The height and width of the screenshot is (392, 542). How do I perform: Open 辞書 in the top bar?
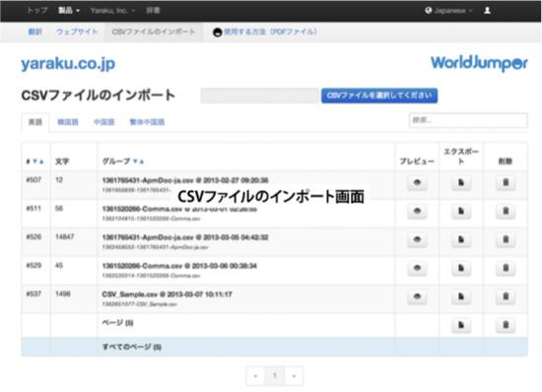click(x=153, y=11)
